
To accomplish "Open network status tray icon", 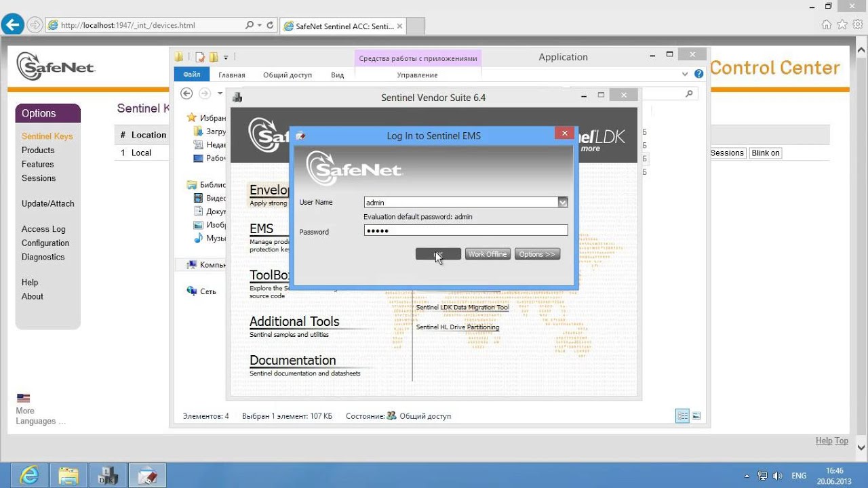I will click(763, 476).
